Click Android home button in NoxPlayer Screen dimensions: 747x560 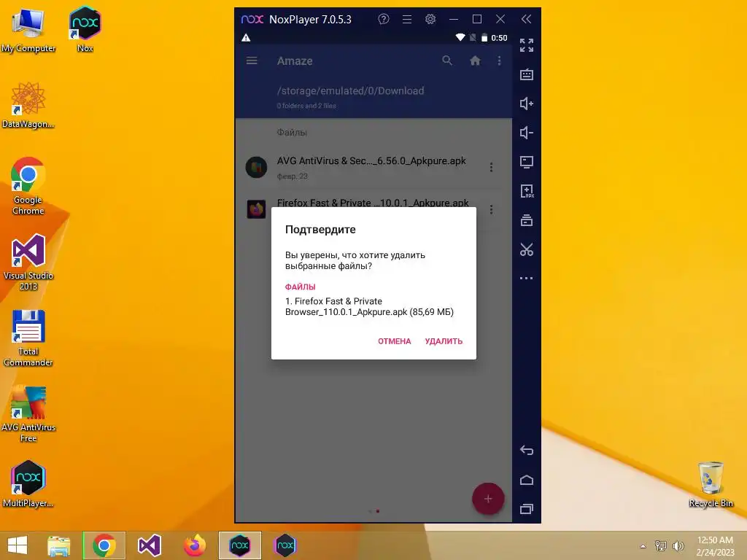tap(527, 480)
